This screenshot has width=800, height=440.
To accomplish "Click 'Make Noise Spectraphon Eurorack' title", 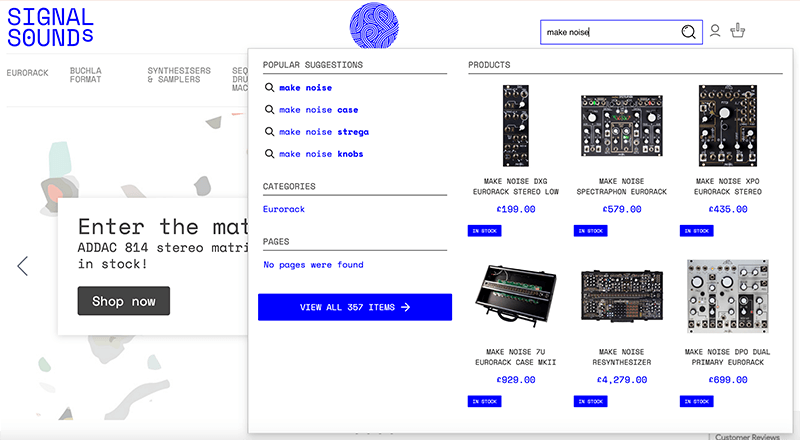I will [622, 186].
